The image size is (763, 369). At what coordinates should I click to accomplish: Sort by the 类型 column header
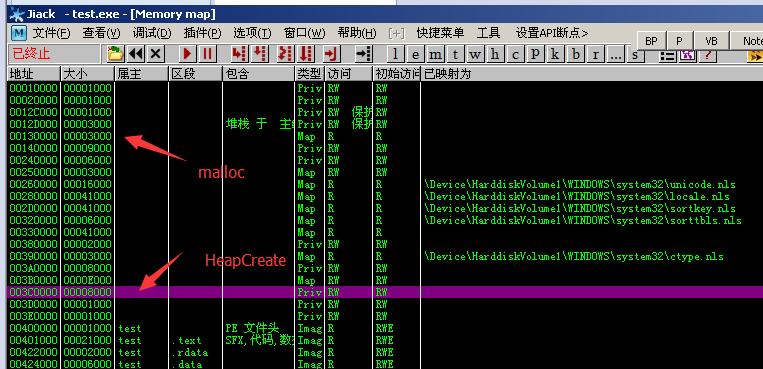click(310, 74)
